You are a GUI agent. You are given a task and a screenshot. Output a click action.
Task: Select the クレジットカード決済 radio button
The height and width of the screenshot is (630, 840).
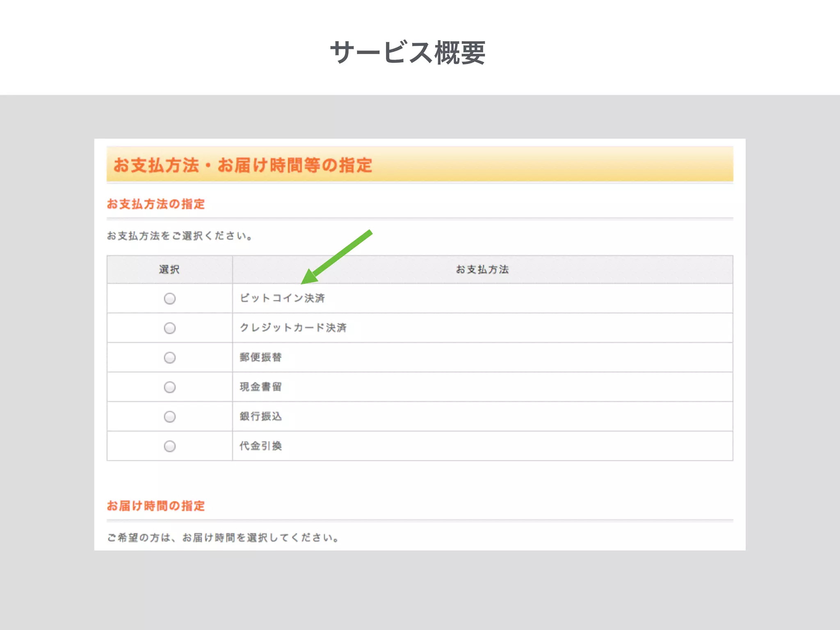click(x=170, y=328)
